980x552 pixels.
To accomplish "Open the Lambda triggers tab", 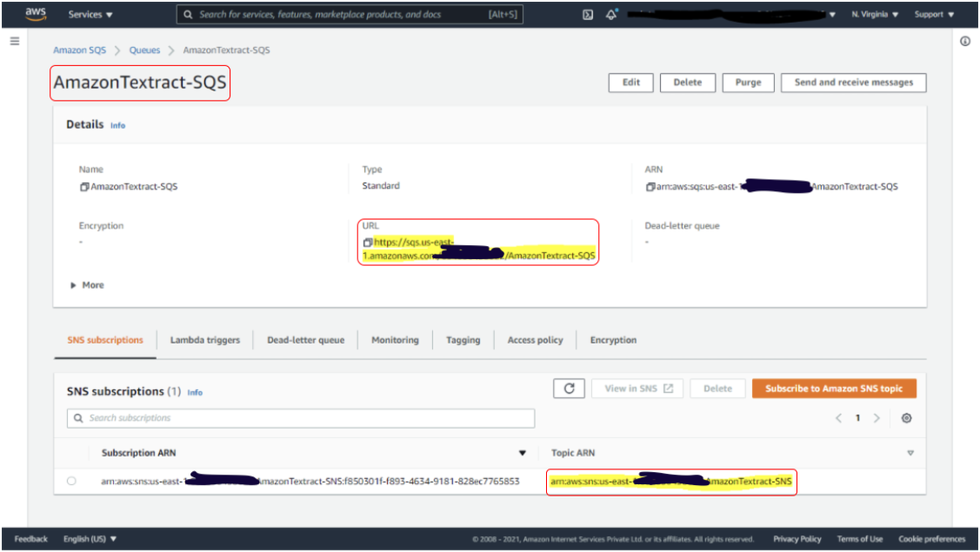I will 205,340.
